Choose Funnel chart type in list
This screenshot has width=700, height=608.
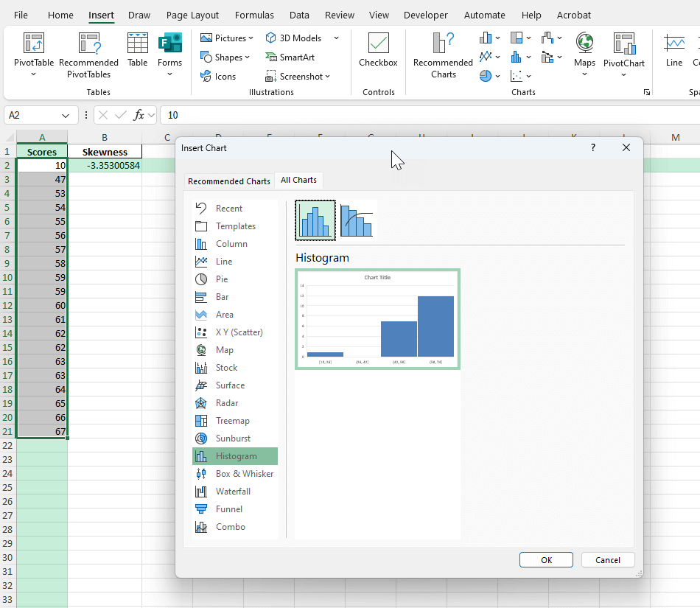pos(235,509)
